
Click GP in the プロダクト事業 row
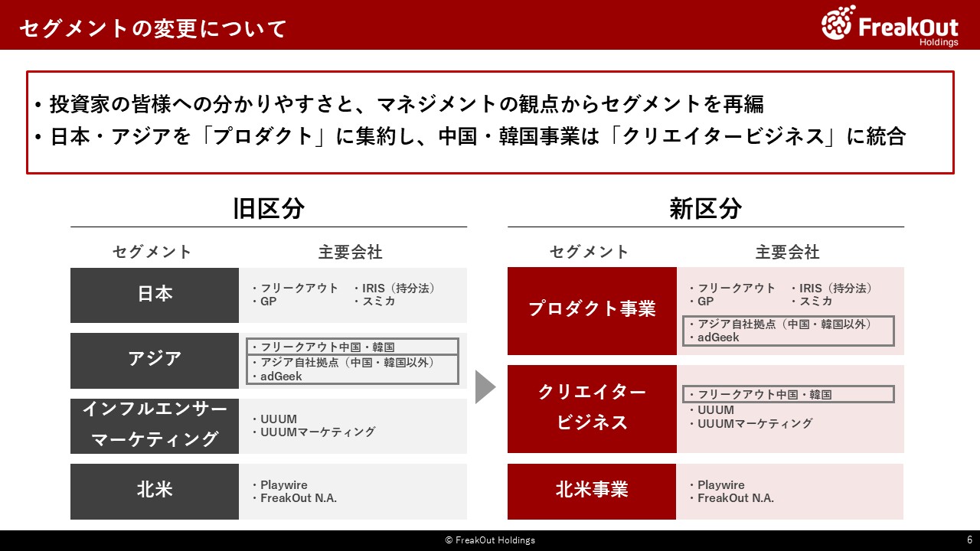pyautogui.click(x=706, y=302)
